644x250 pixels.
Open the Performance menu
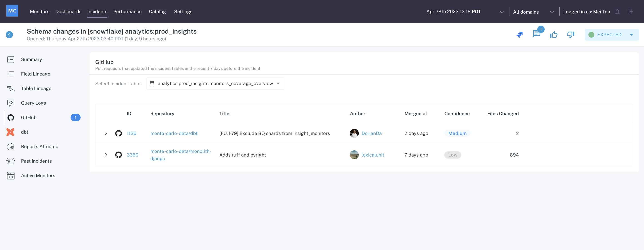[x=127, y=12]
